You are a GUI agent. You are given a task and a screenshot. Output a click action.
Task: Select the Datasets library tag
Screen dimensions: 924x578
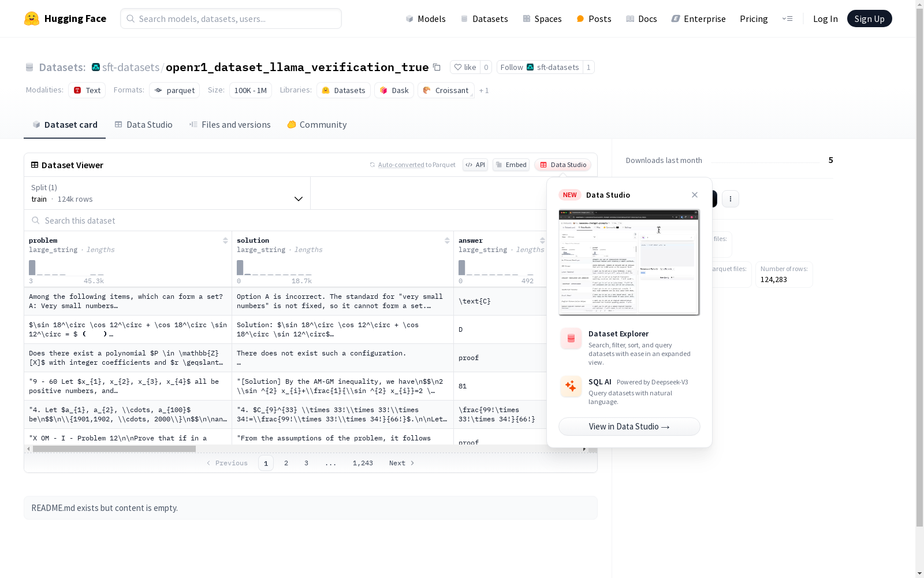pos(344,90)
